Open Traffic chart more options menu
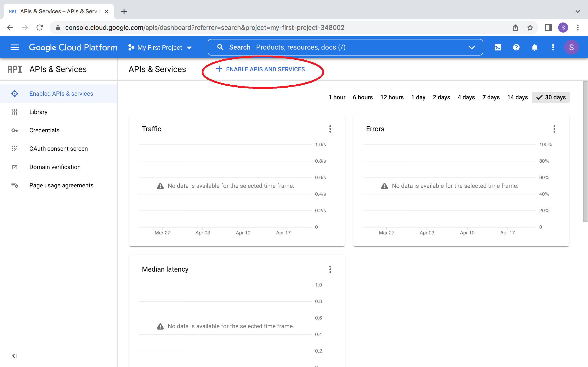This screenshot has height=367, width=588. pos(330,129)
